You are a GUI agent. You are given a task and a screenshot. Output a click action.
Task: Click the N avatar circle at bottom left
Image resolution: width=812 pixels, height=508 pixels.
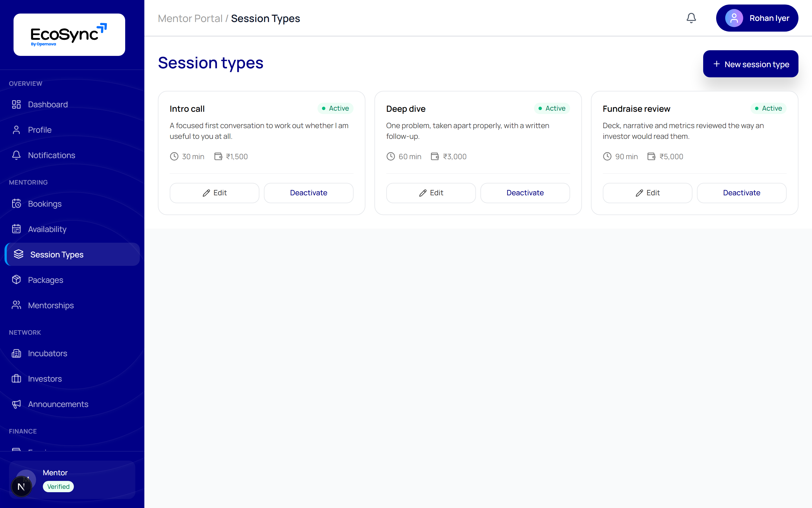pyautogui.click(x=21, y=487)
